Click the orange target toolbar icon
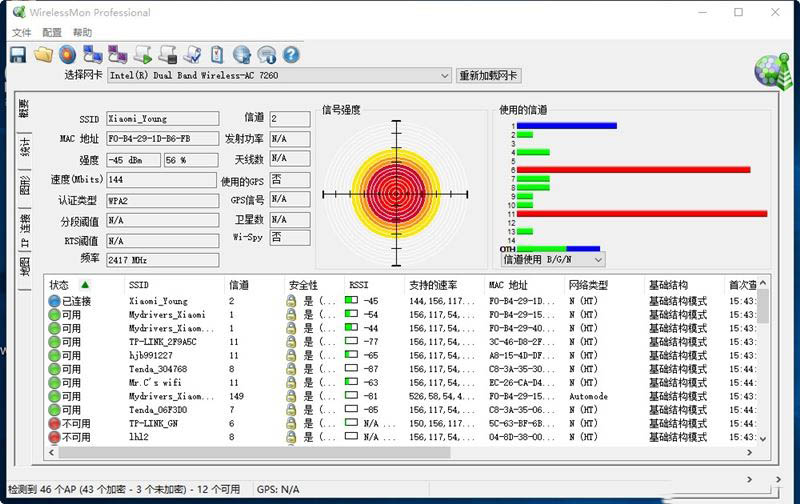 (x=67, y=55)
